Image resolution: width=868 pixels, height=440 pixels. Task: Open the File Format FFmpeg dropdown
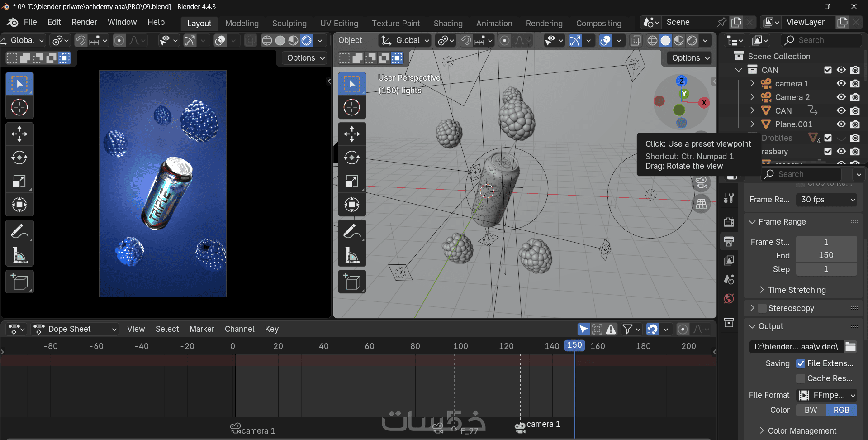[827, 395]
